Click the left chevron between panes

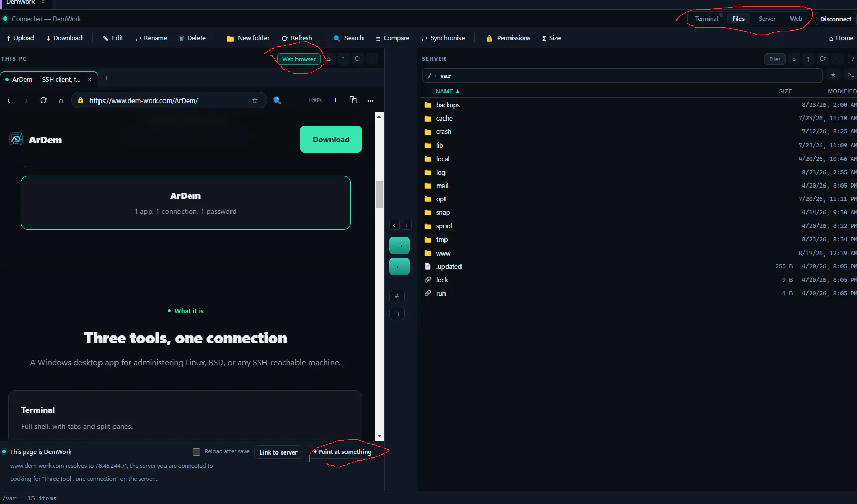click(x=394, y=225)
